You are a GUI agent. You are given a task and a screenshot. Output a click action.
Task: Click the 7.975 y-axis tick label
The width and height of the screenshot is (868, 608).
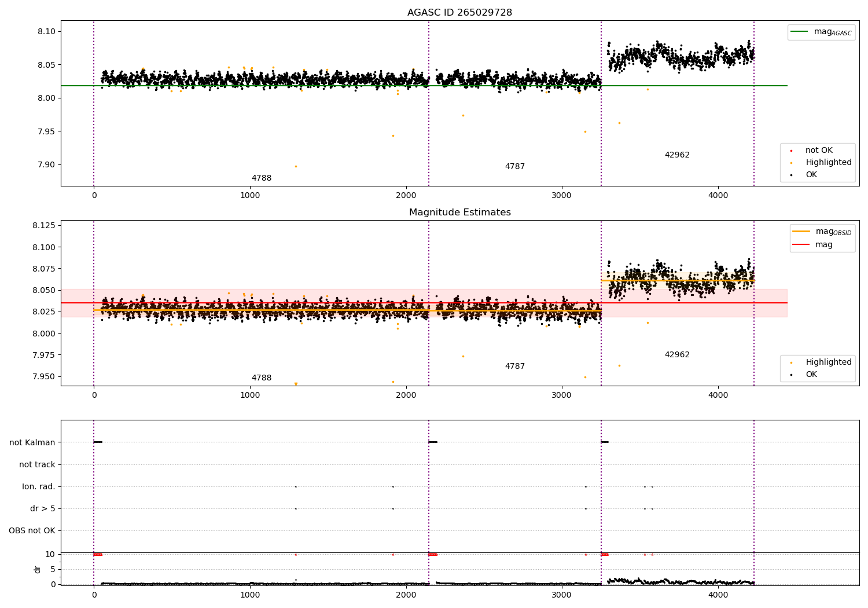point(45,355)
